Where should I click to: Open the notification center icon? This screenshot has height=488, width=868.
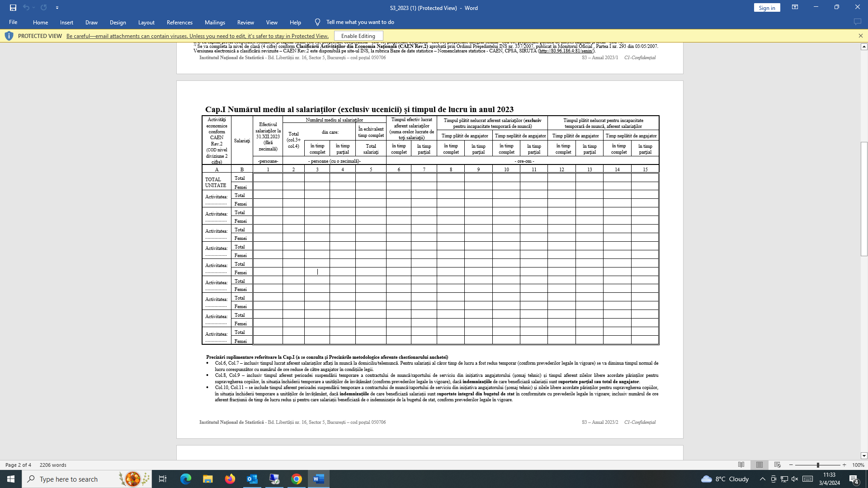[x=854, y=479]
